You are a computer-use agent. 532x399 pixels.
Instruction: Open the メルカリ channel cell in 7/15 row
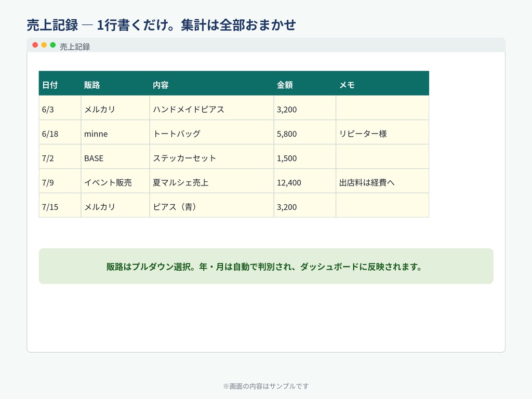point(115,205)
